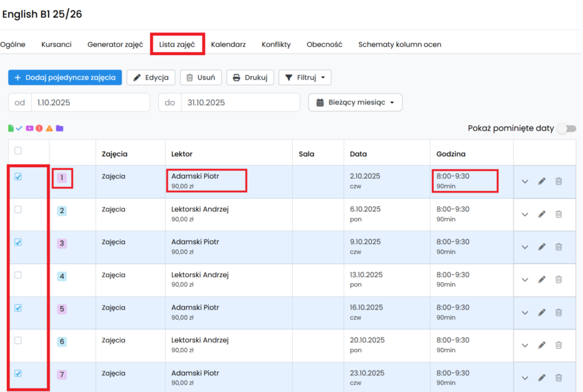
Task: Check the checkbox for class 2
Action: point(18,210)
